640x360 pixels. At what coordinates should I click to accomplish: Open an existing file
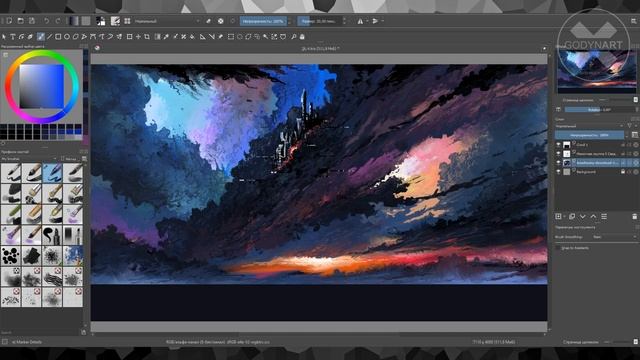point(20,21)
